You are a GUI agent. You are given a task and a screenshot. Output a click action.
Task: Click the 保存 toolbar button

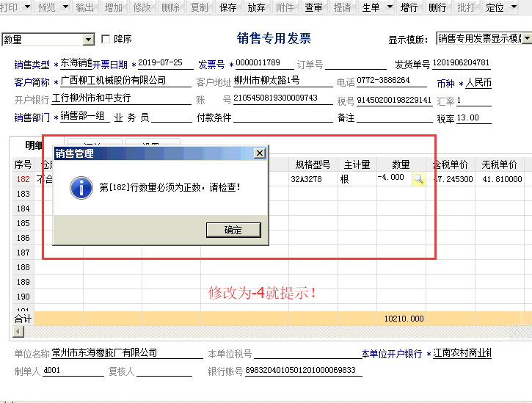[227, 7]
